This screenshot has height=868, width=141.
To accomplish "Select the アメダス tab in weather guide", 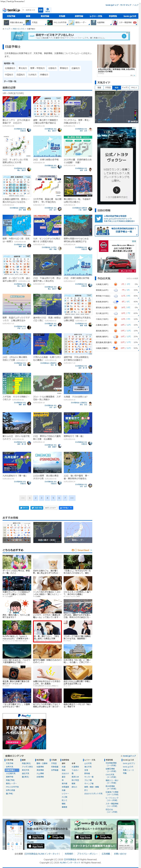I will (x=125, y=88).
